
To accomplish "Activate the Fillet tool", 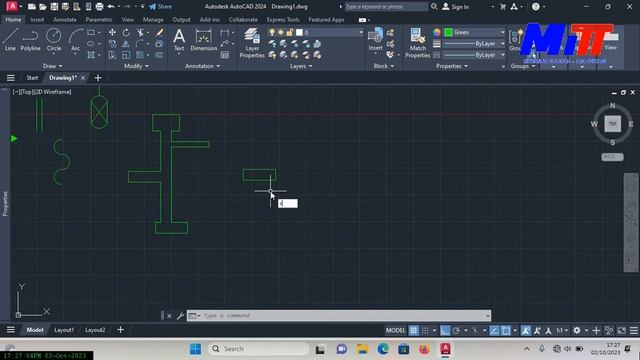I will click(140, 44).
